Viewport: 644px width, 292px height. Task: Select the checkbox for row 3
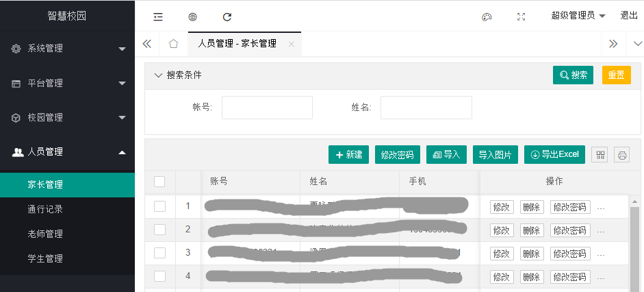(159, 253)
